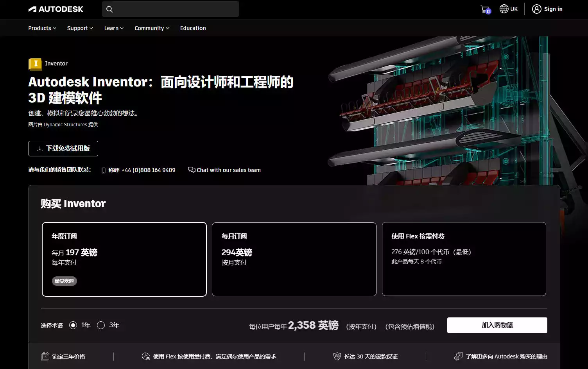The height and width of the screenshot is (369, 588).
Task: Select the 3年 term radio button
Action: 101,325
